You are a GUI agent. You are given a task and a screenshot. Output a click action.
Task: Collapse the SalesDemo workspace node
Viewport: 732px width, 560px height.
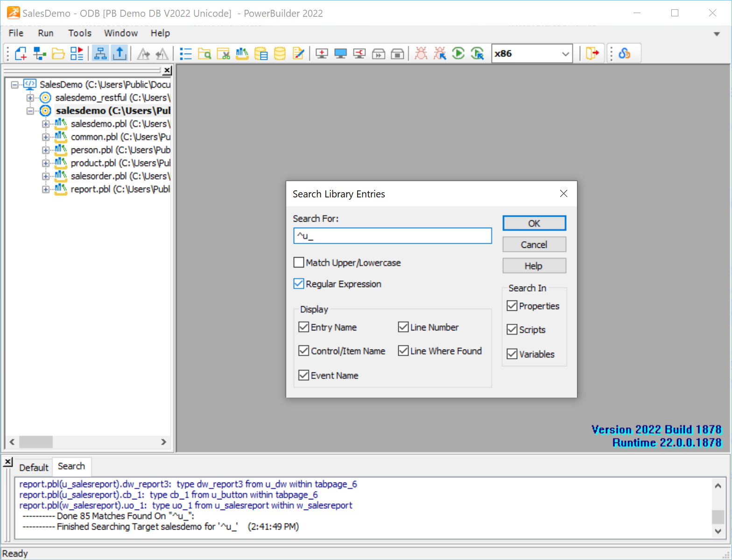(x=15, y=85)
